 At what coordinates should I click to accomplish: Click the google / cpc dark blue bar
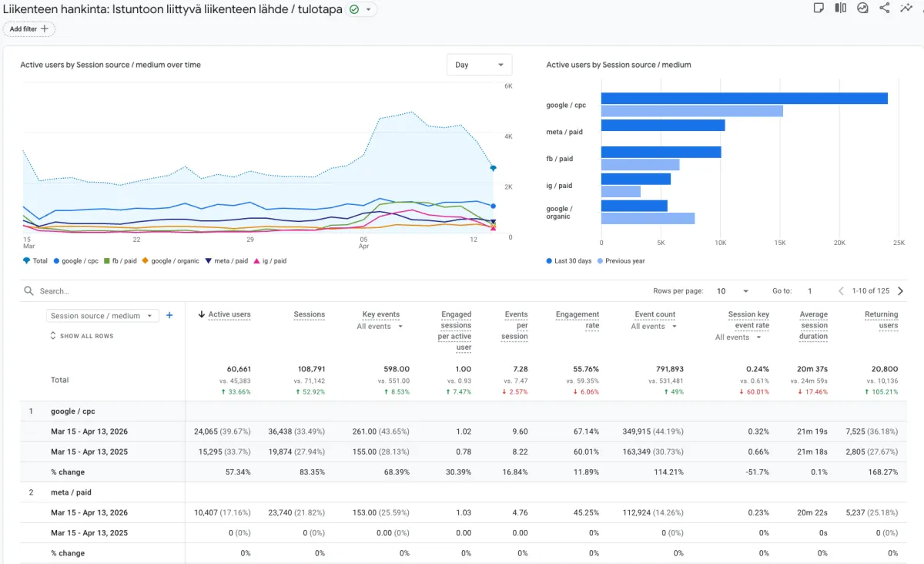pos(744,99)
